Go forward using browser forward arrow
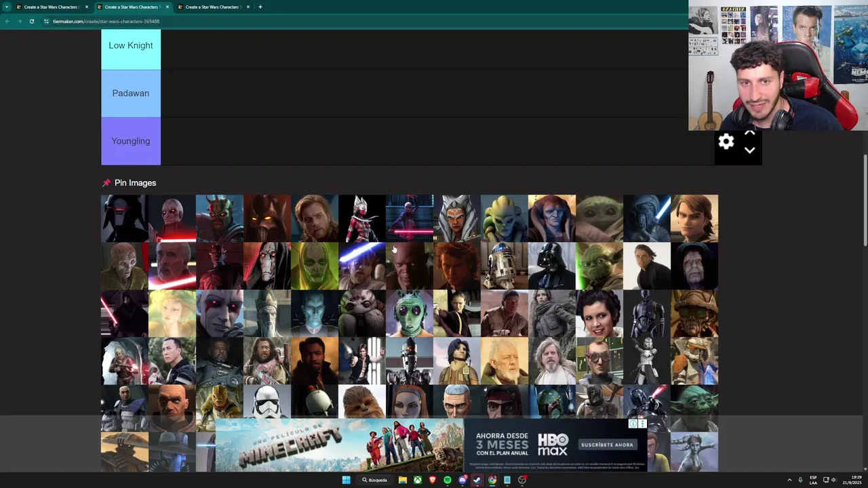 pyautogui.click(x=19, y=21)
